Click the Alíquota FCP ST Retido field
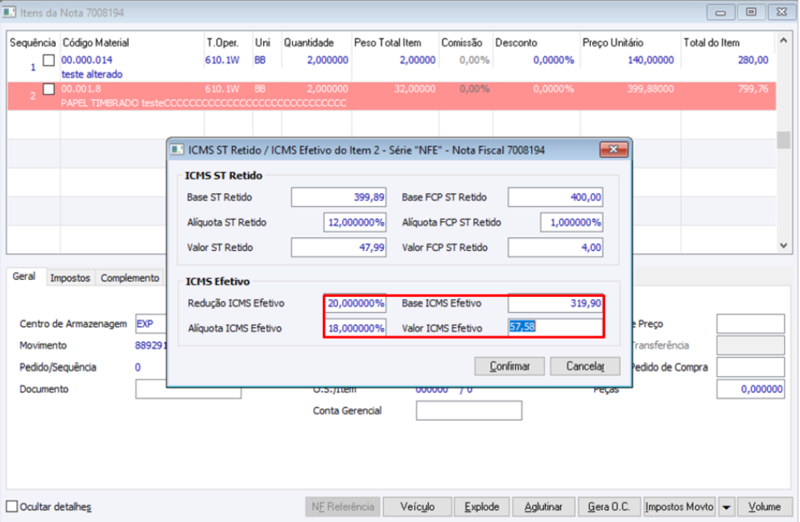800x522 pixels. click(x=571, y=222)
